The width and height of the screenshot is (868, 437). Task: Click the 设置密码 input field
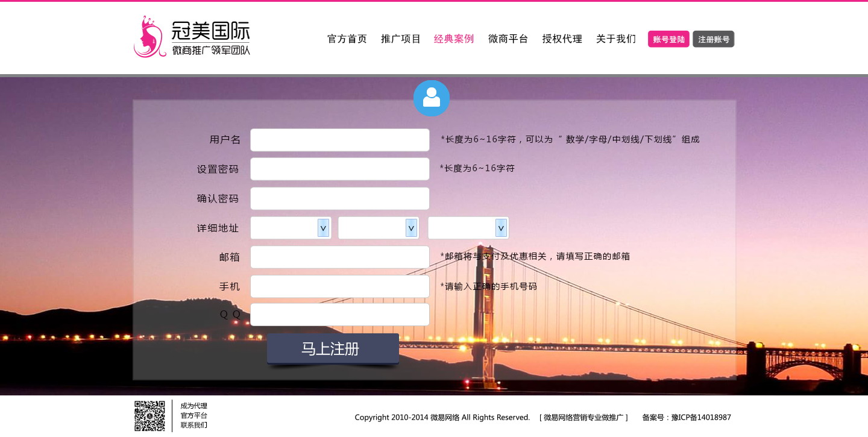pyautogui.click(x=340, y=169)
